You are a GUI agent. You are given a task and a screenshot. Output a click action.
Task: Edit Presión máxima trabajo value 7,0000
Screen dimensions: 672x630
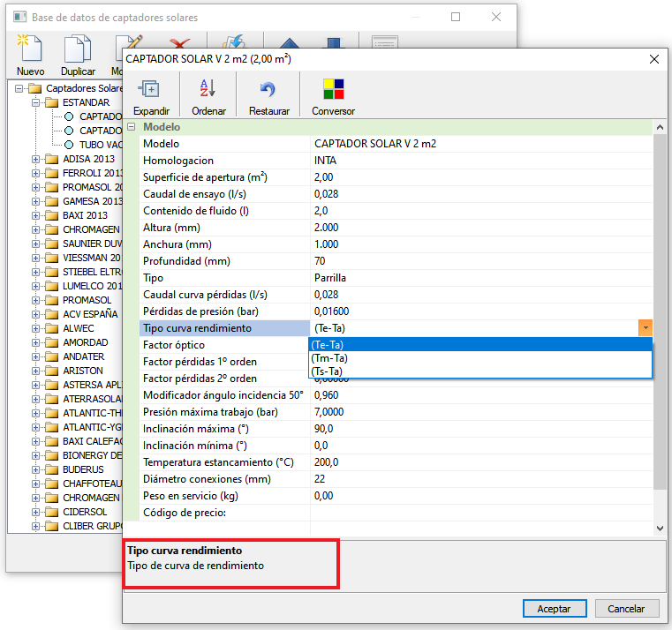coord(481,412)
